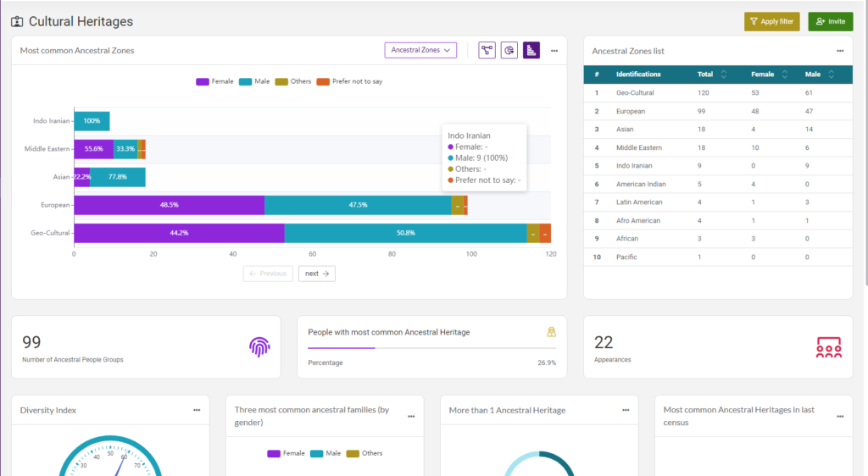Click the 22 Appearances count

tap(604, 343)
